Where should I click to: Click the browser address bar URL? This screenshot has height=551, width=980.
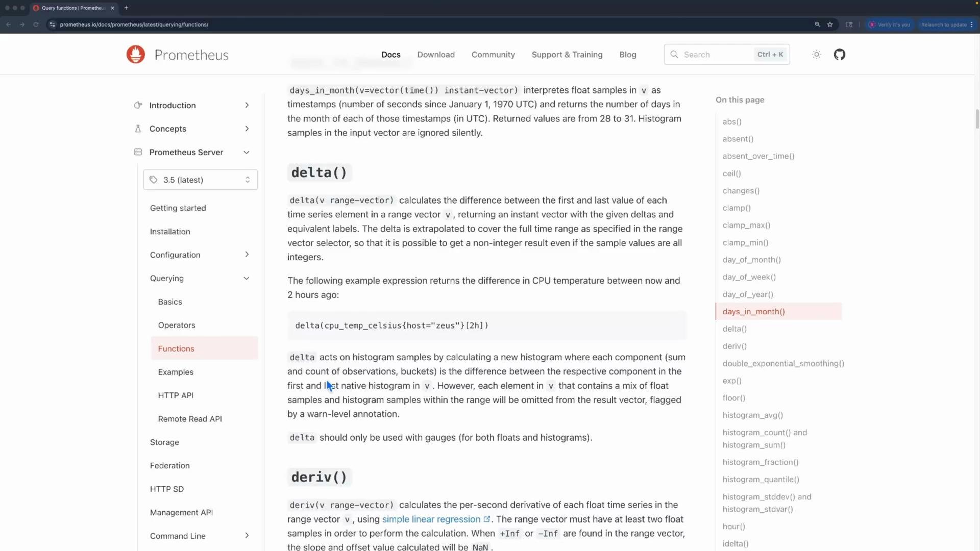(134, 24)
